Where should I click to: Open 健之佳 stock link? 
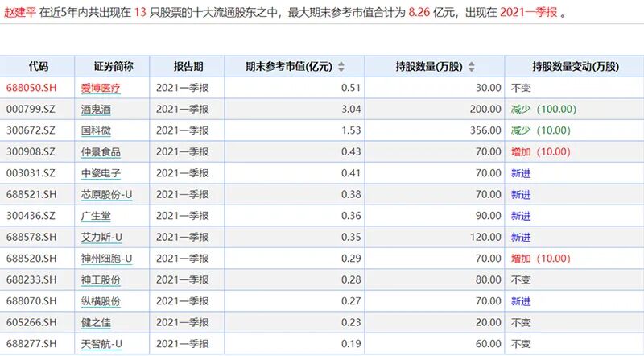[x=96, y=323]
